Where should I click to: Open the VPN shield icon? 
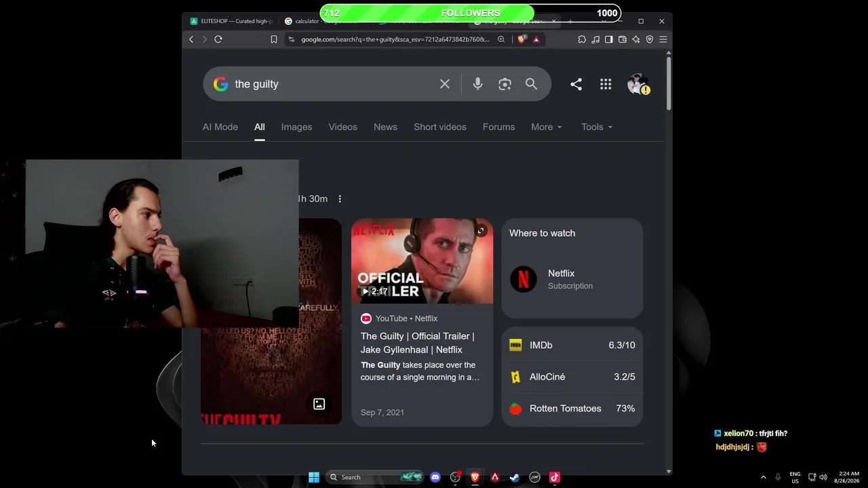coord(650,39)
